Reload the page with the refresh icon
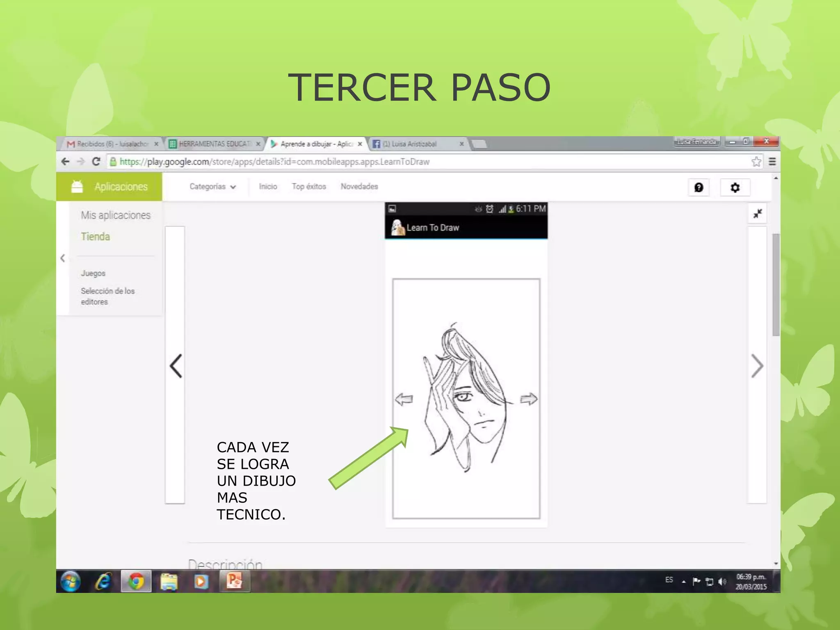Screen dimensions: 840x630 pyautogui.click(x=96, y=162)
